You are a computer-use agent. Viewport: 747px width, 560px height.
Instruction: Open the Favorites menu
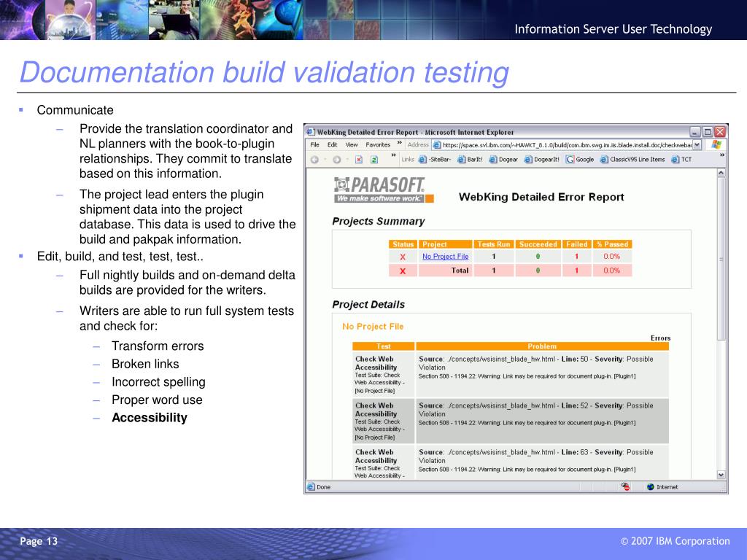click(378, 145)
